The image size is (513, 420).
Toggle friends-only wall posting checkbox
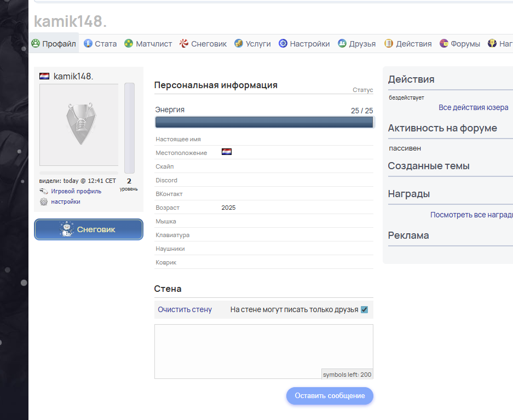coord(364,309)
